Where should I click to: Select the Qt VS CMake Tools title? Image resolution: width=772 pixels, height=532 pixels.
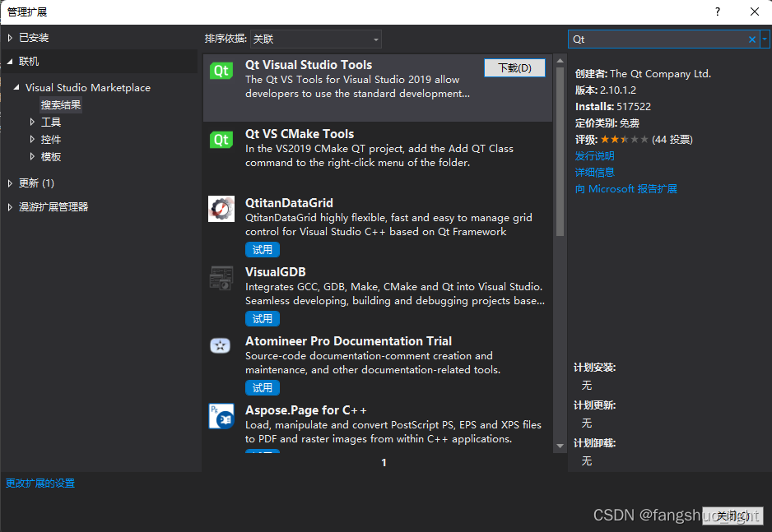pyautogui.click(x=300, y=134)
